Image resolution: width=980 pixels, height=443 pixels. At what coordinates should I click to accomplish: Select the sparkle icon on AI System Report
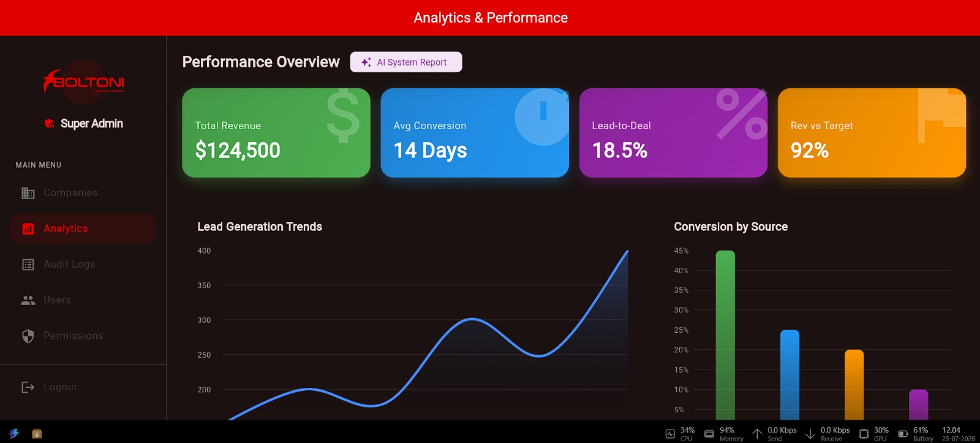tap(366, 62)
